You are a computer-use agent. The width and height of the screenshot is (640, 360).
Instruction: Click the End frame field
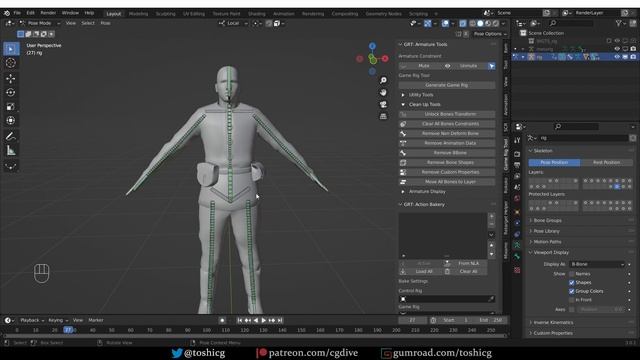(x=491, y=320)
